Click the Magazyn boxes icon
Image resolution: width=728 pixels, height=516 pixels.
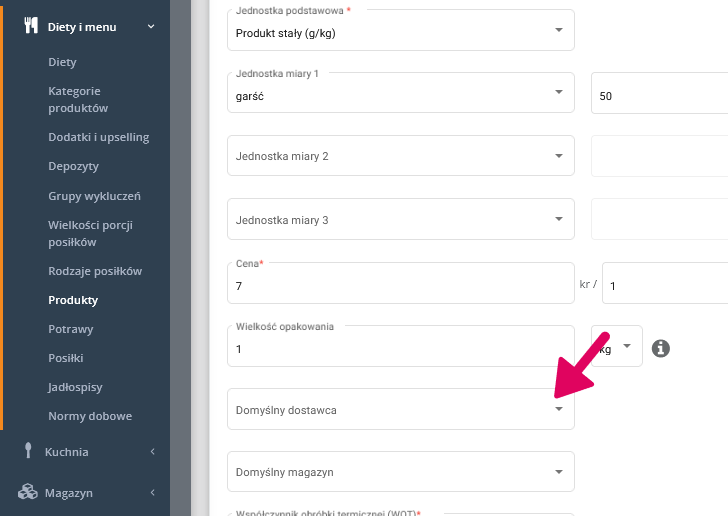coord(29,492)
